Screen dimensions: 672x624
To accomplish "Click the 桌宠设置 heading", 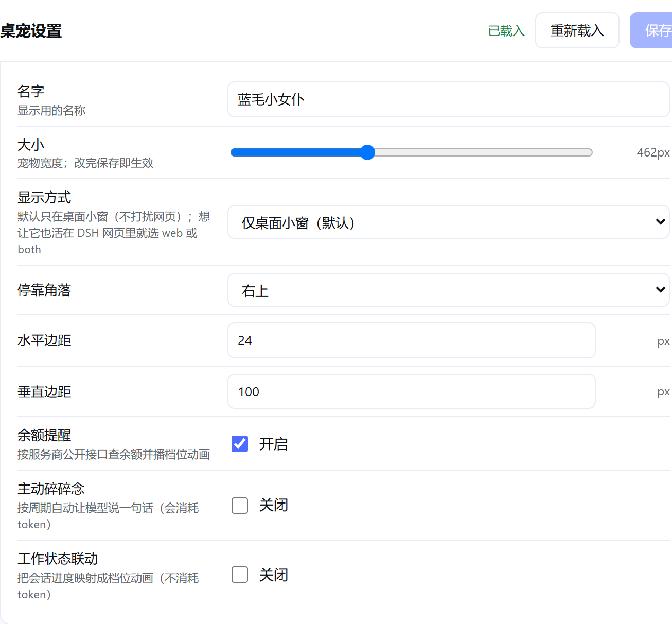I will [31, 31].
